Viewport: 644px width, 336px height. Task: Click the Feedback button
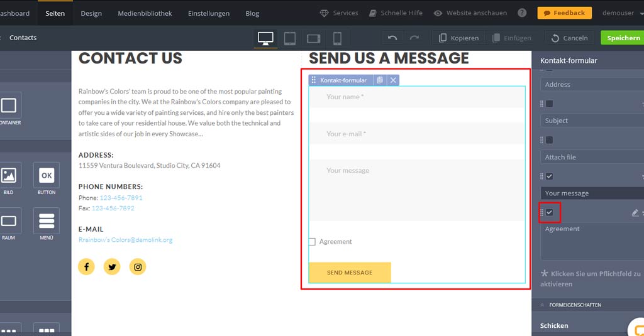coord(564,13)
